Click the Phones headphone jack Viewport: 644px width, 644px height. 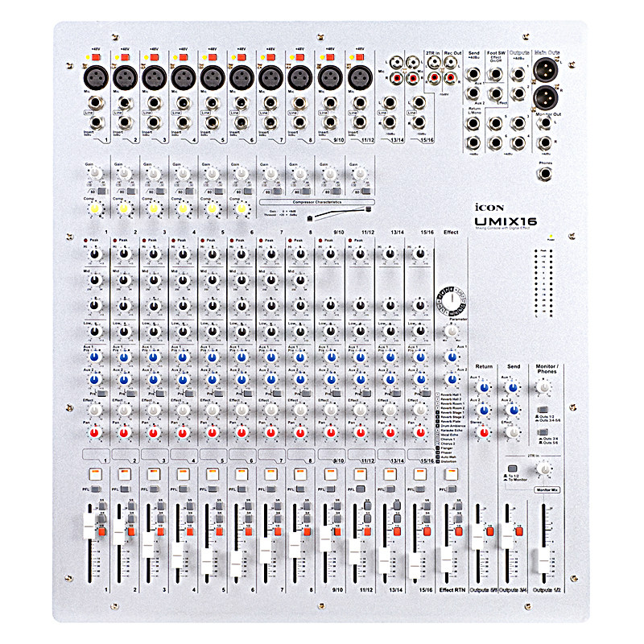point(545,174)
